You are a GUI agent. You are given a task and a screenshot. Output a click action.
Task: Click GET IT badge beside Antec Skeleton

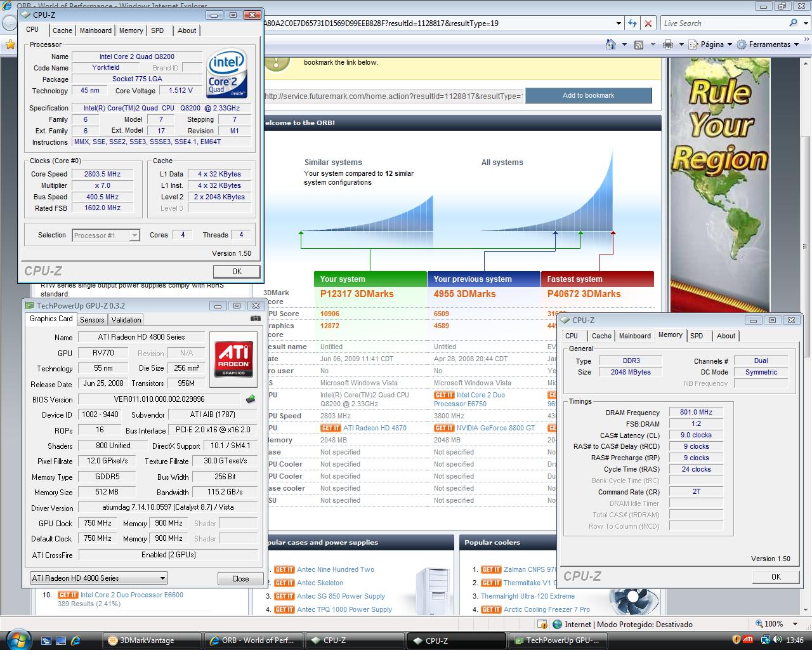click(x=284, y=583)
